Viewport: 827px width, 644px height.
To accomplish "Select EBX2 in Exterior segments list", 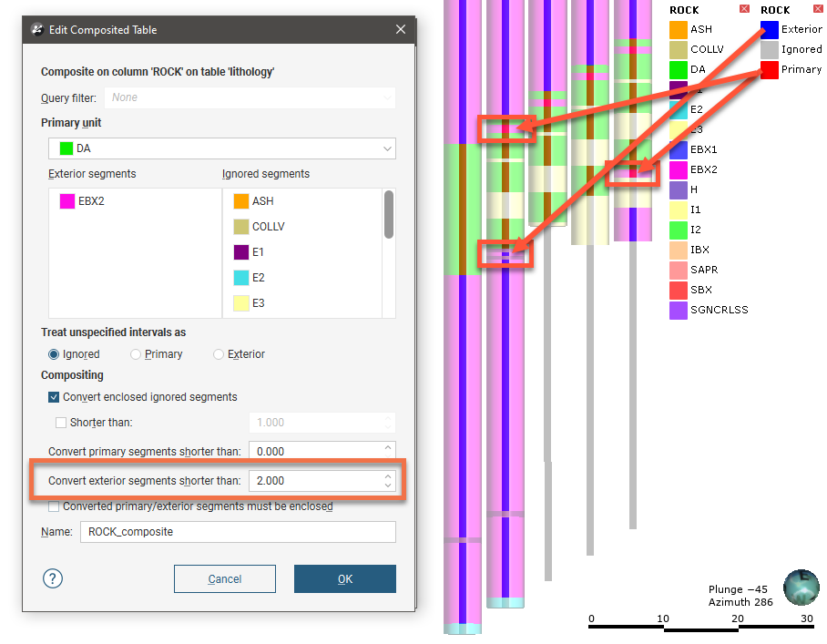I will click(x=91, y=201).
